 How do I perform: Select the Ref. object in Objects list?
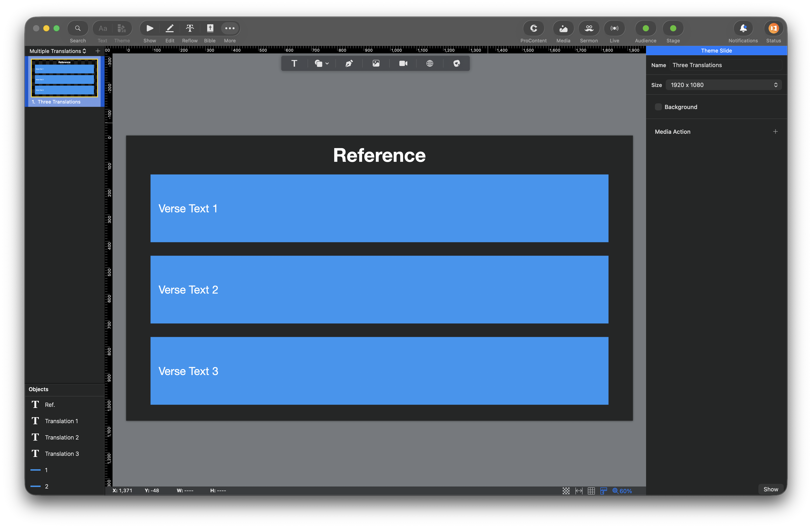64,405
